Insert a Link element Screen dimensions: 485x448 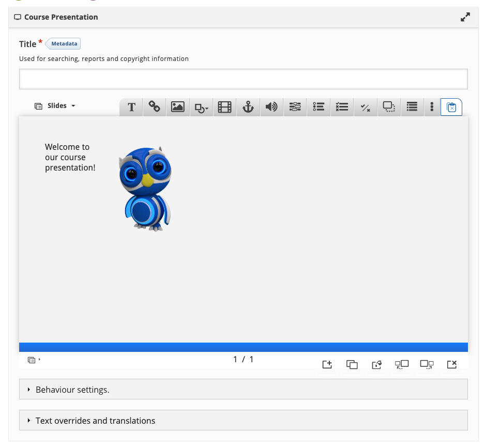(155, 107)
